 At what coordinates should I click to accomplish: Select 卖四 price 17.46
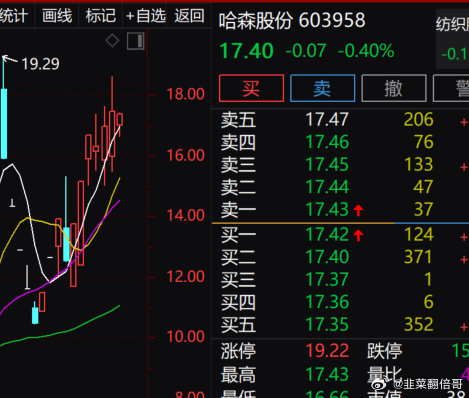(327, 142)
